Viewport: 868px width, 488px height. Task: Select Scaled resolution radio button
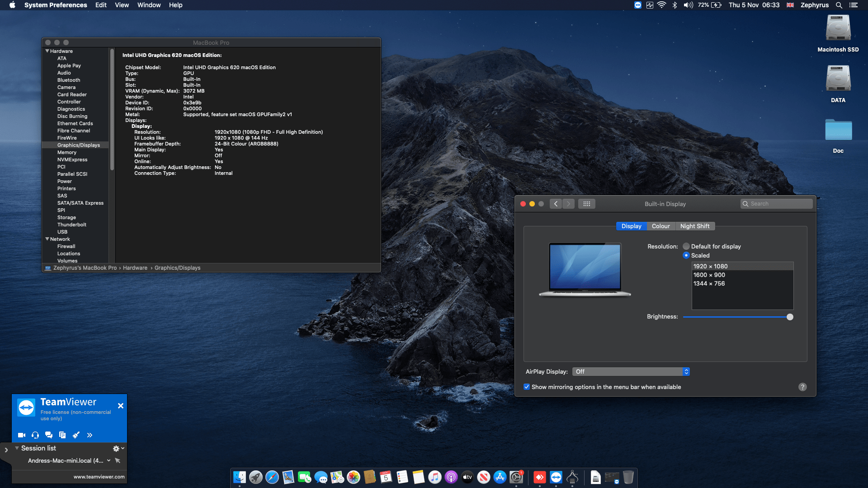coord(686,255)
